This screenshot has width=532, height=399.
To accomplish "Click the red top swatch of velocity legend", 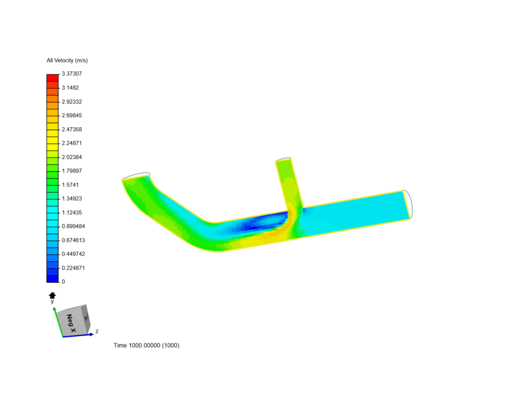I will 52,78.
